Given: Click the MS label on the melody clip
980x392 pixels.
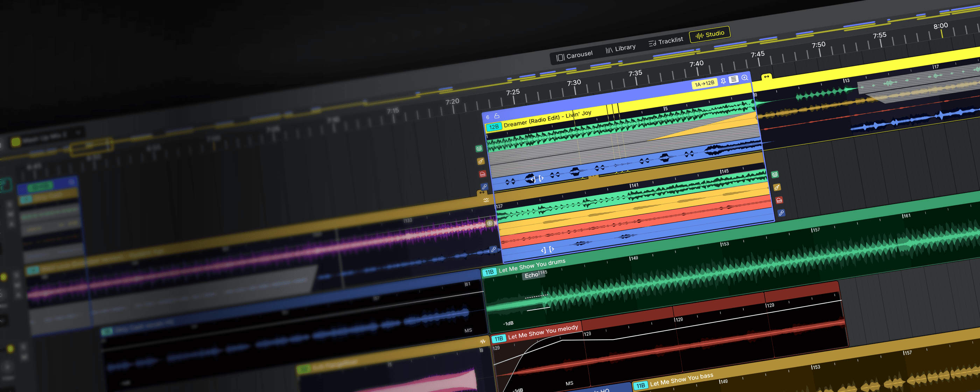Looking at the screenshot, I should 569,383.
